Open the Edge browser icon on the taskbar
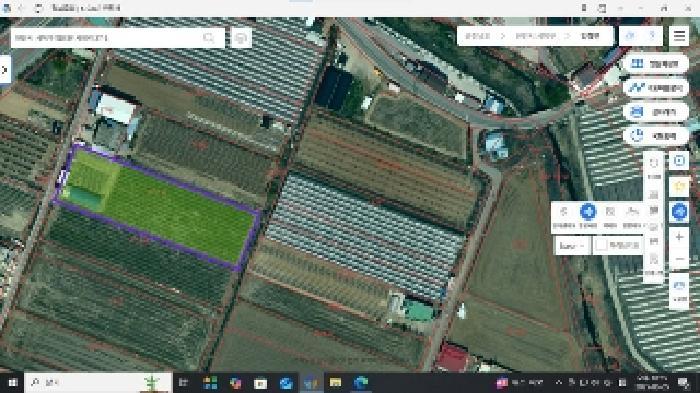 361,383
